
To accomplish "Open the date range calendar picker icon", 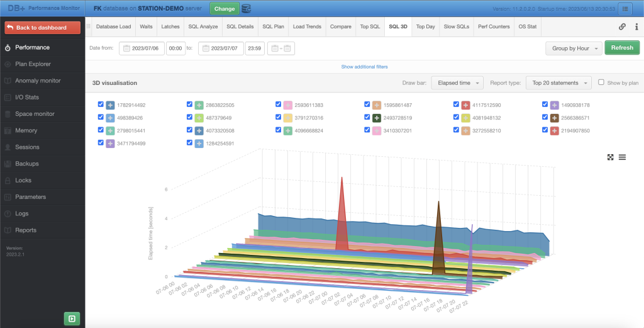I will tap(281, 48).
